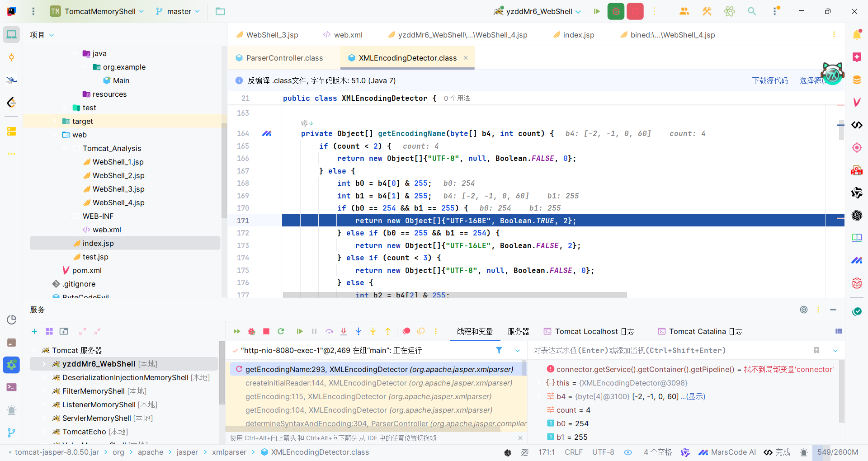Viewport: 868px width, 461px height.
Task: Filter threads with funnel icon
Action: pyautogui.click(x=499, y=350)
